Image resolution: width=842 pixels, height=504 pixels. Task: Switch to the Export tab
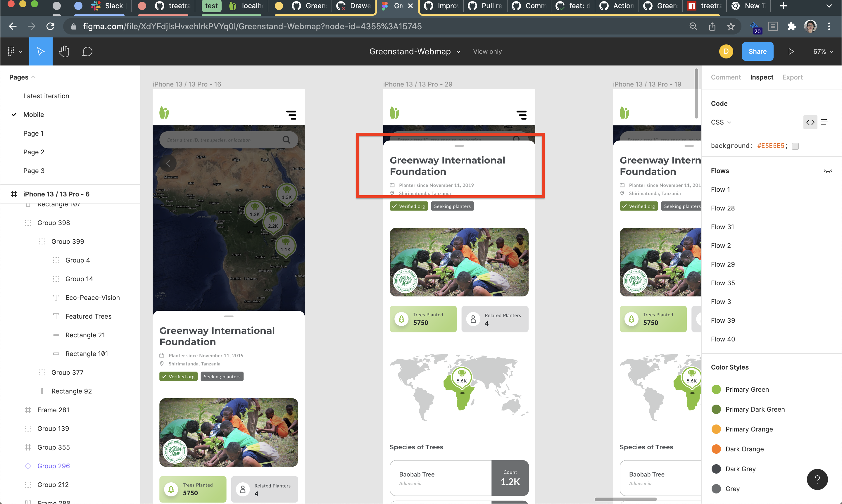(x=792, y=77)
